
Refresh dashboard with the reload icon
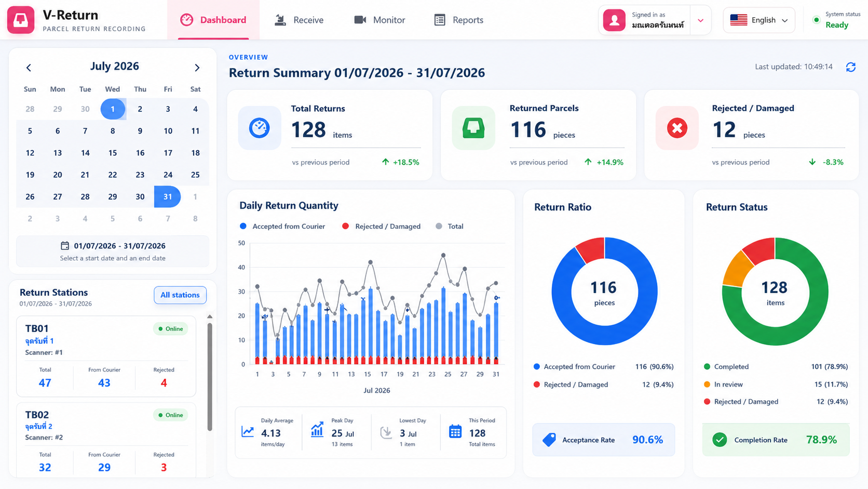pos(851,67)
